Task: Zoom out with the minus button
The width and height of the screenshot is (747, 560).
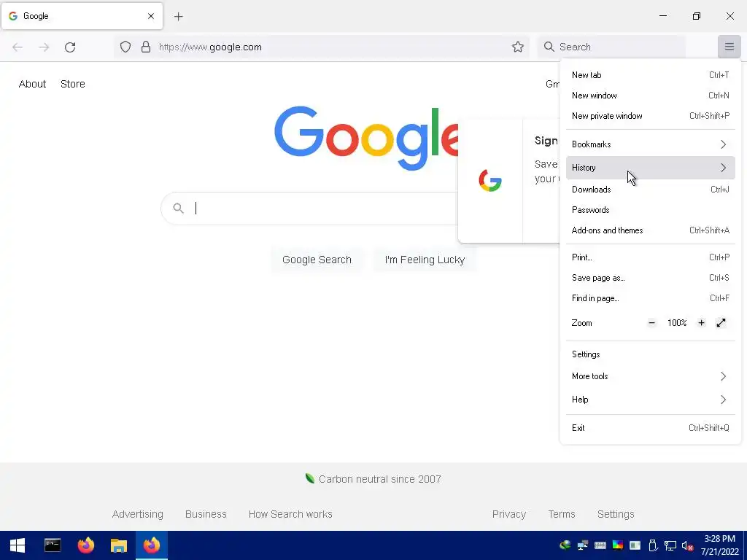Action: tap(651, 323)
